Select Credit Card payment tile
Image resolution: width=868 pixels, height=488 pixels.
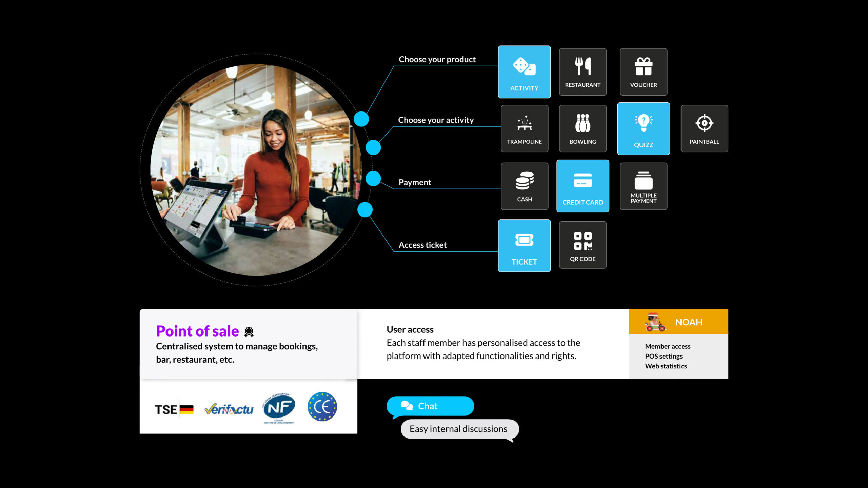click(x=583, y=186)
